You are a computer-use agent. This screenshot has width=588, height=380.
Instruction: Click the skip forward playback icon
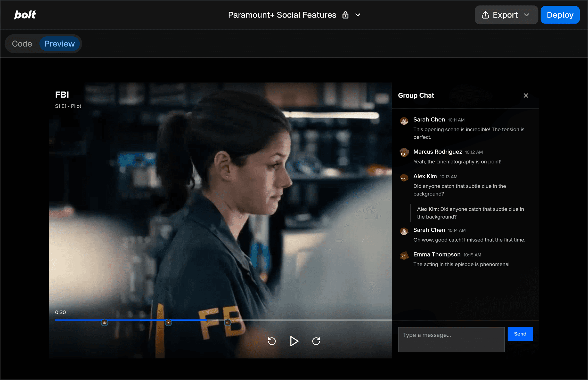click(316, 341)
